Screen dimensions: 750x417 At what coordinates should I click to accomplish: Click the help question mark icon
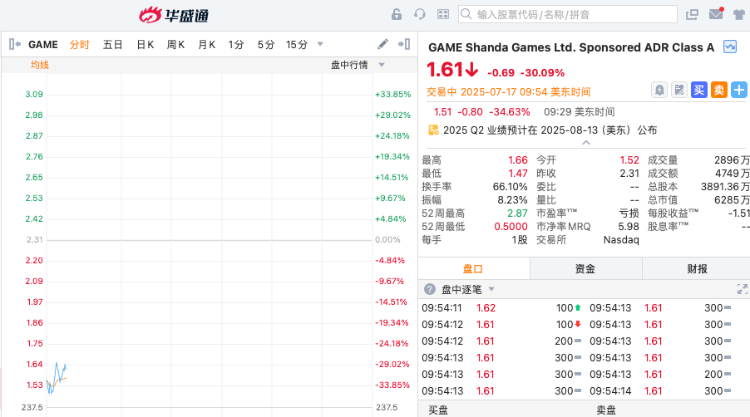pyautogui.click(x=430, y=289)
